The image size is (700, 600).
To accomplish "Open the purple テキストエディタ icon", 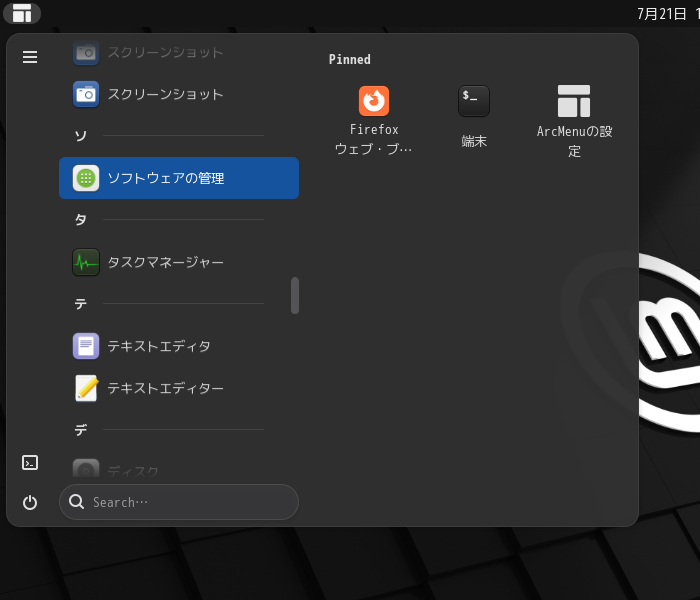I will tap(86, 346).
